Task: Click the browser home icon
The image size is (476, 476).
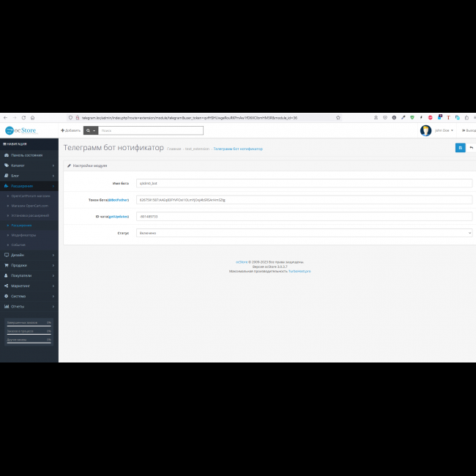Action: click(32, 117)
